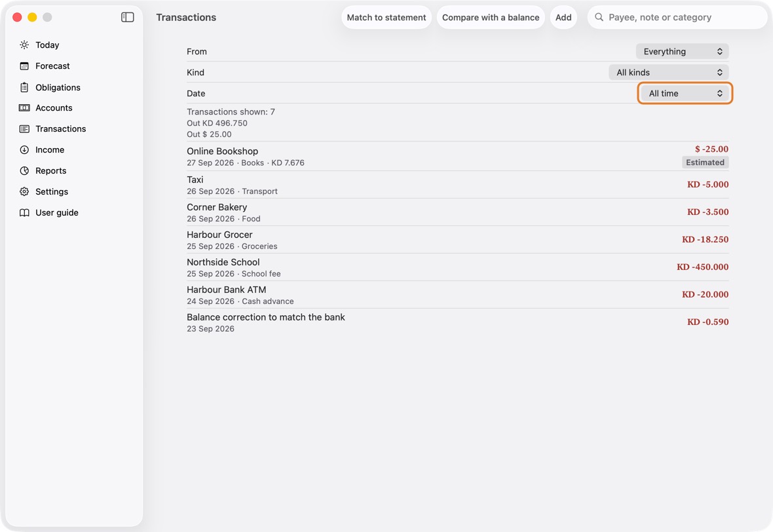Click the magnifying glass search icon
Screen dimensions: 773x532
pyautogui.click(x=599, y=17)
